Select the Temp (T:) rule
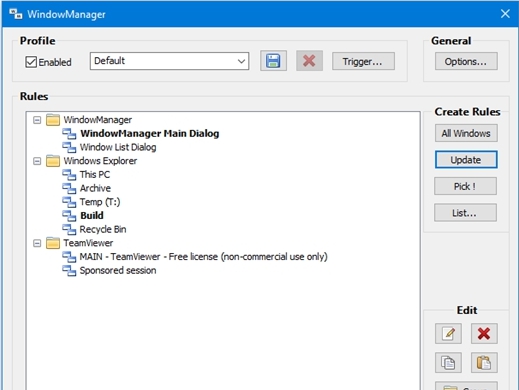This screenshot has height=390, width=519. [x=100, y=202]
